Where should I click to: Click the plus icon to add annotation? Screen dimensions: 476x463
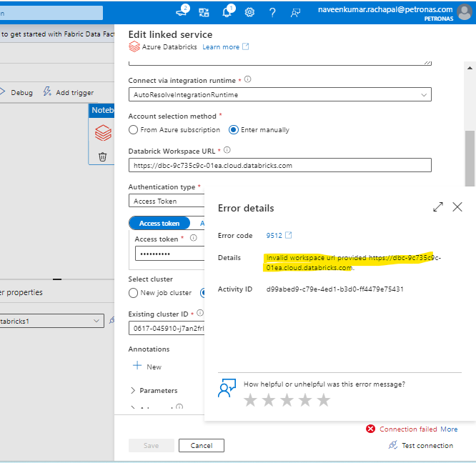pos(137,365)
